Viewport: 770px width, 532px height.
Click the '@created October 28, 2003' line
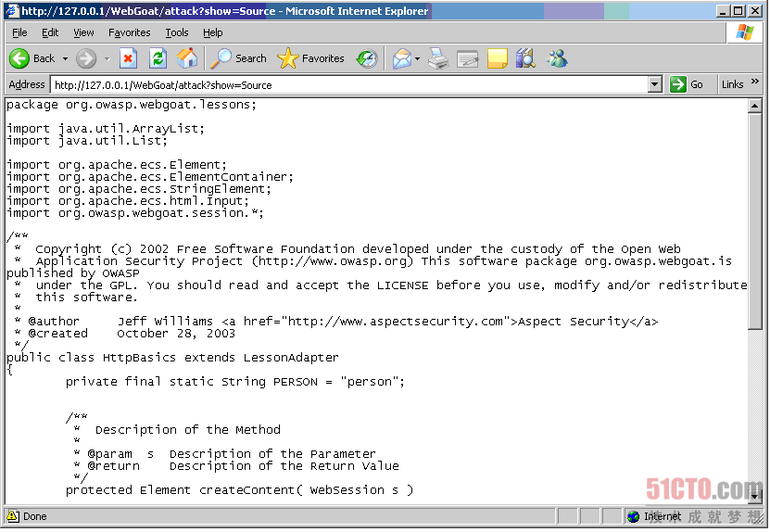(125, 334)
